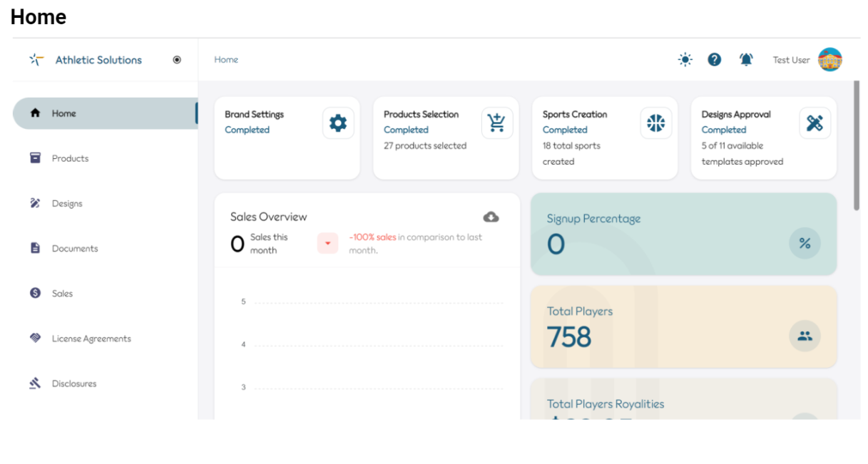
Task: Open License Agreements in the sidebar
Action: (x=105, y=339)
